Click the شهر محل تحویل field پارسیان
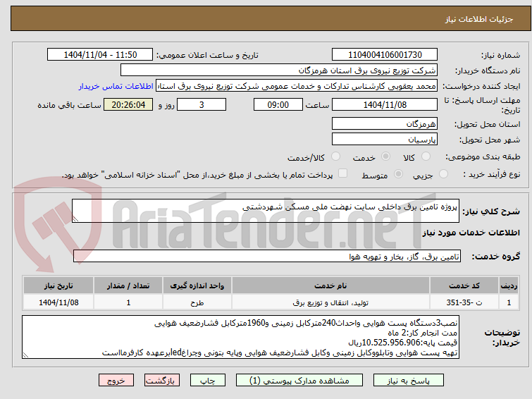The image size is (532, 399). [385, 139]
